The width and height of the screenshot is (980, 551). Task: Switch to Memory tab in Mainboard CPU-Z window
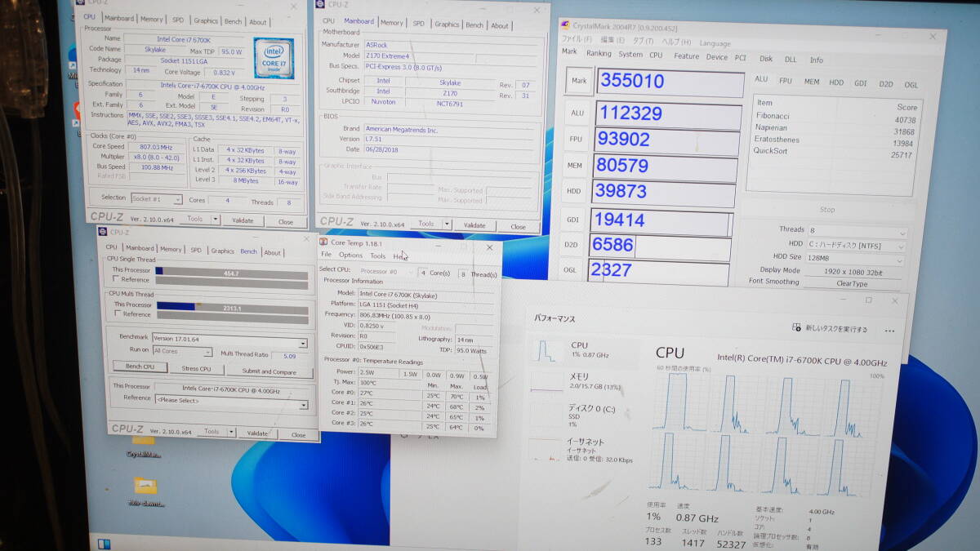tap(391, 23)
